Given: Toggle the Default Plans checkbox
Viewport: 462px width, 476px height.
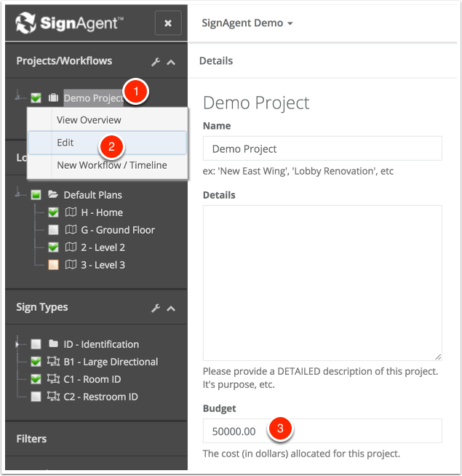Looking at the screenshot, I should (36, 195).
